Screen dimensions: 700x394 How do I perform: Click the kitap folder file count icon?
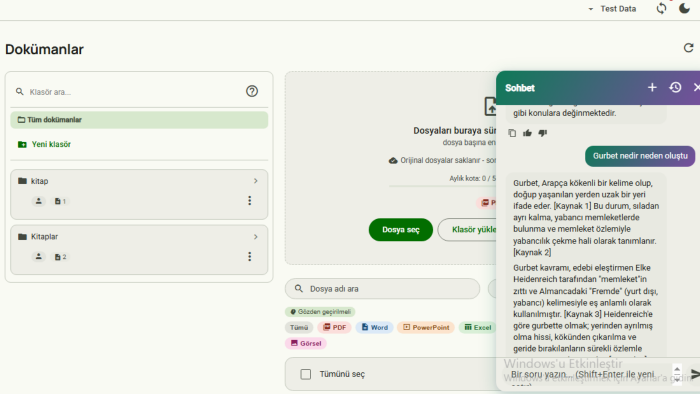click(60, 201)
